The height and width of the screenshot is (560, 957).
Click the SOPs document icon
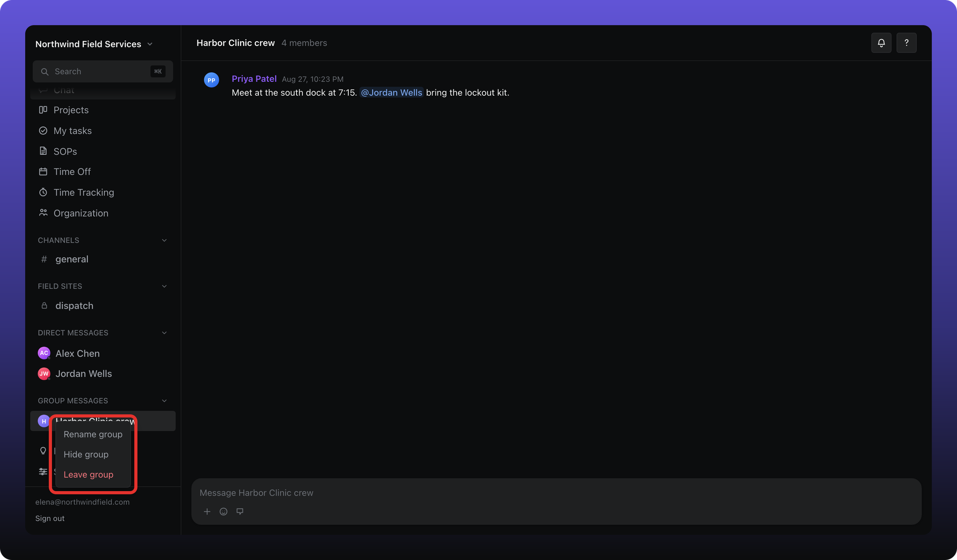point(43,151)
